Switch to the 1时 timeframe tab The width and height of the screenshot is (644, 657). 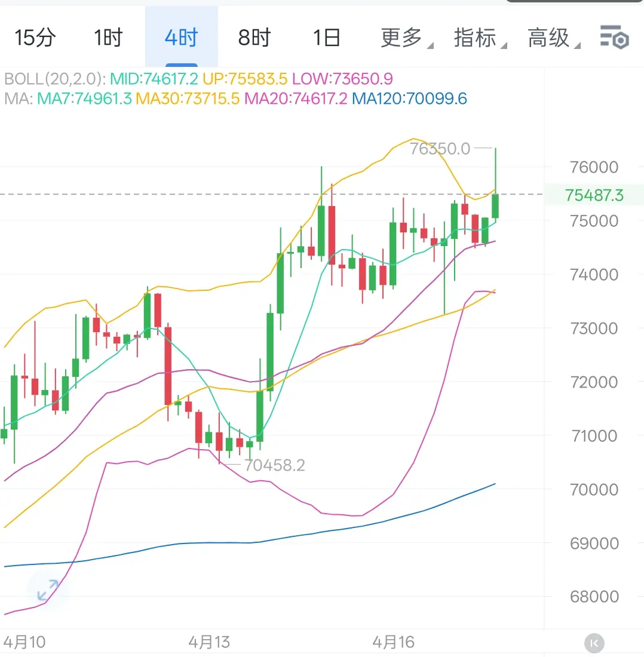click(x=108, y=38)
